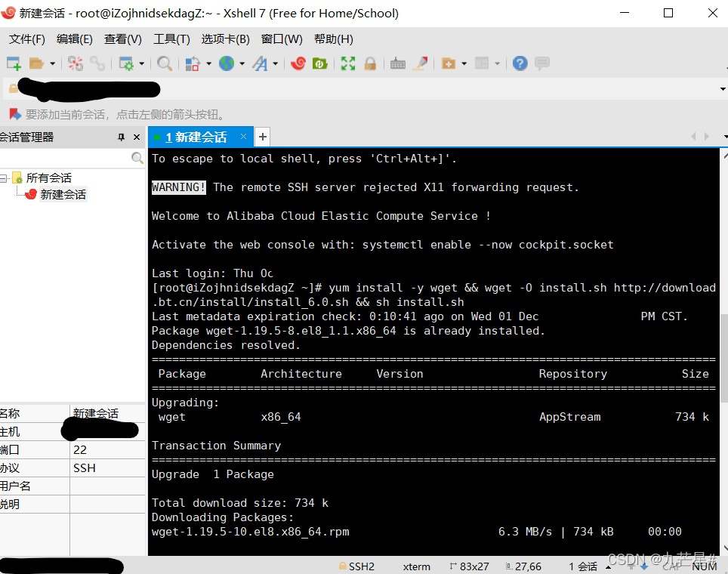Click the speech bubble feedback icon

[x=541, y=63]
